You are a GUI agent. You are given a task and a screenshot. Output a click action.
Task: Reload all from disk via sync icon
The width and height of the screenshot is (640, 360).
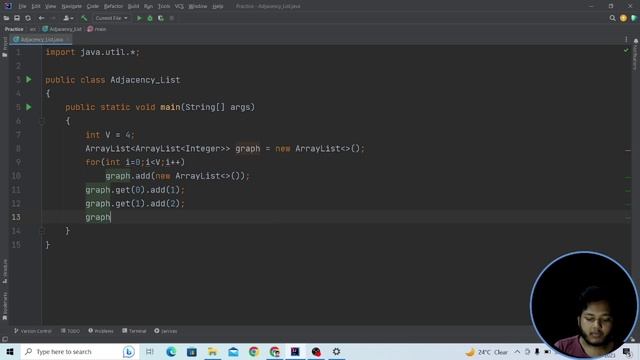28,18
